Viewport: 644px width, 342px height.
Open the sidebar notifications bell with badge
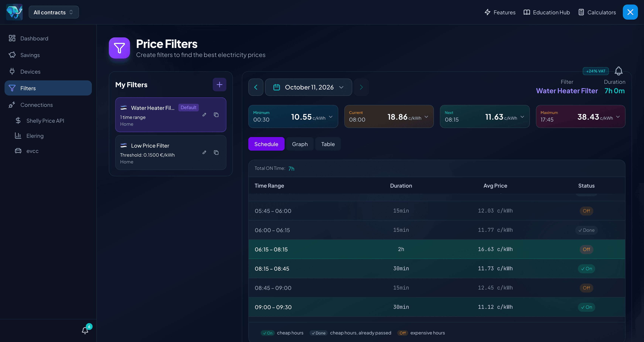point(85,330)
